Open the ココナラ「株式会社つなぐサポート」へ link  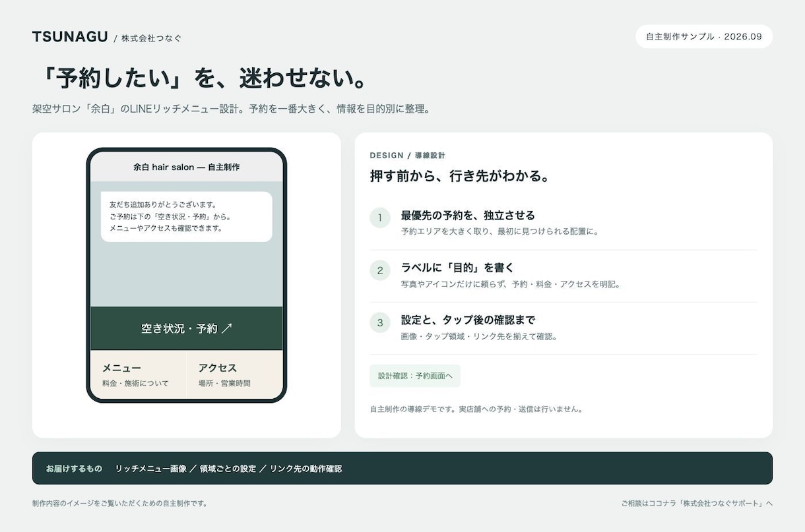[697, 504]
